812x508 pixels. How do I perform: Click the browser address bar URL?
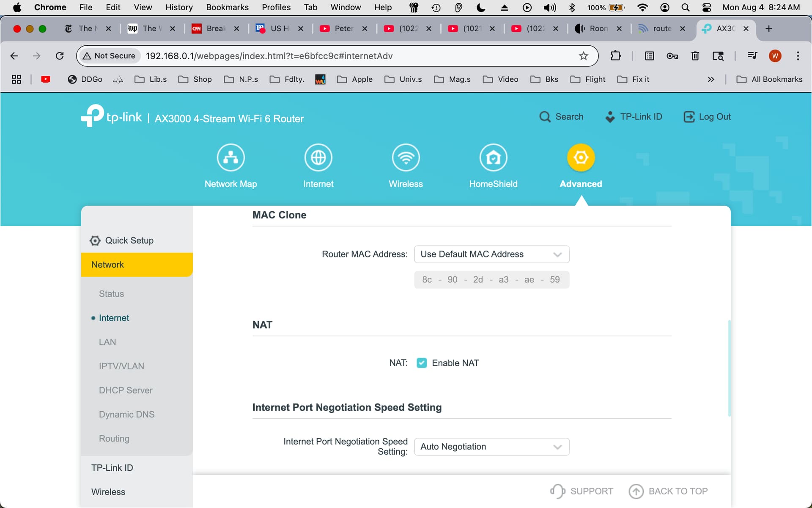click(269, 56)
